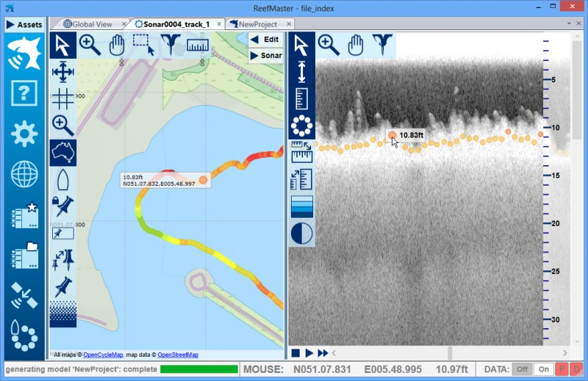The image size is (588, 381).
Task: Select the pan hand tool in sonar viewer
Action: coord(355,46)
